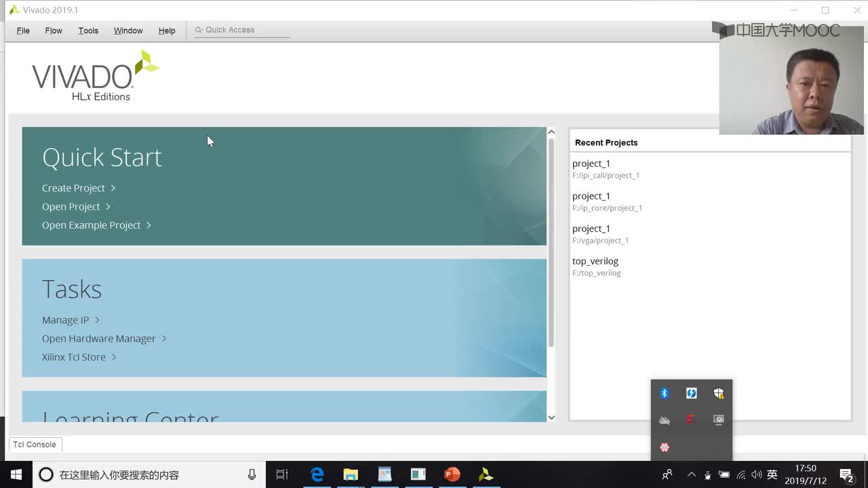
Task: Open File Explorer from taskbar
Action: (x=351, y=474)
